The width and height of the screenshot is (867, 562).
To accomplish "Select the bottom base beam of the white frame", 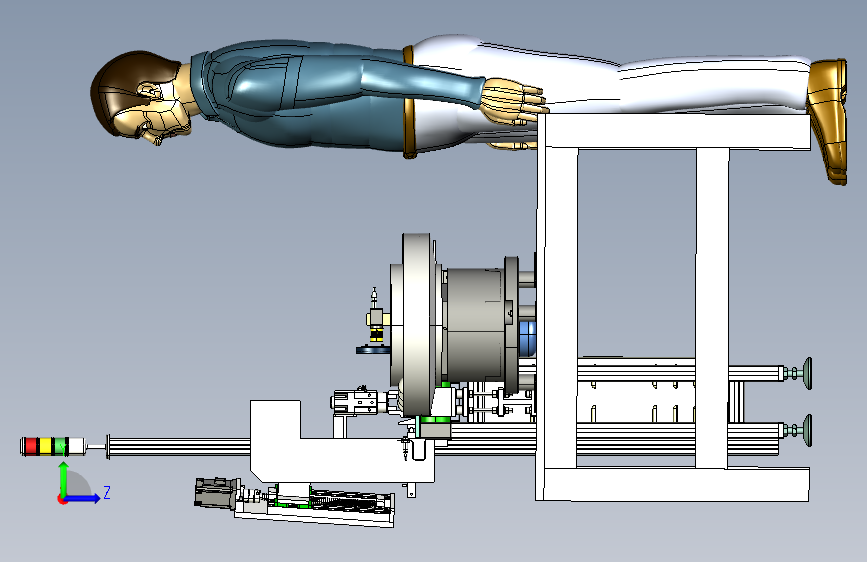I will (x=672, y=485).
